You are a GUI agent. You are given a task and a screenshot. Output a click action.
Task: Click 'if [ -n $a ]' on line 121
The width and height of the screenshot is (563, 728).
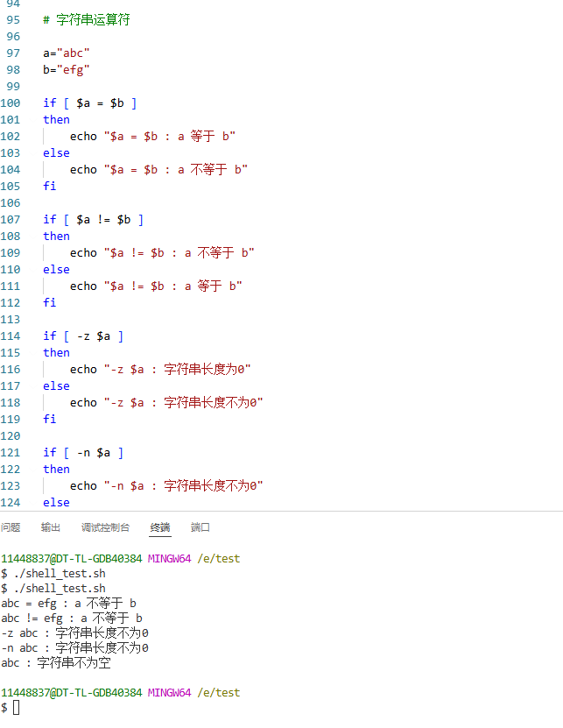(83, 453)
